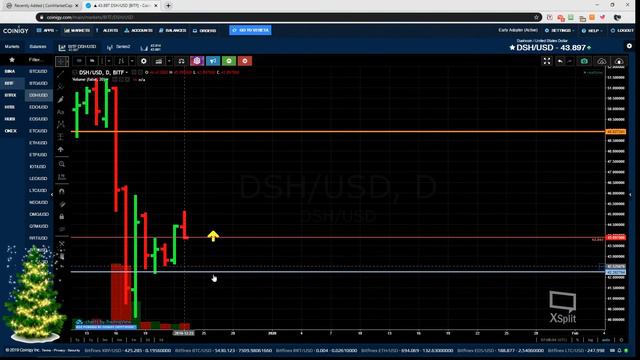Toggle favorites star filter in markets panel
This screenshot has height=360, width=640.
(12, 60)
